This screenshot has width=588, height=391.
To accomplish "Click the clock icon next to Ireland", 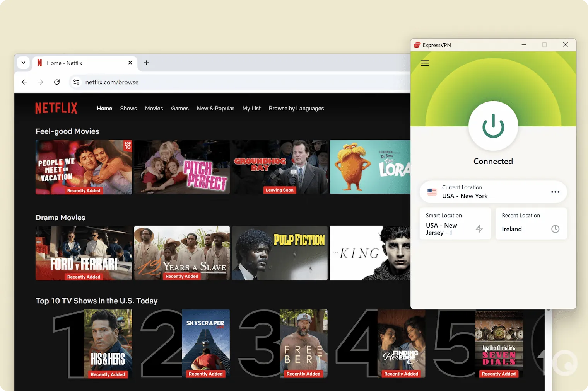I will (555, 229).
